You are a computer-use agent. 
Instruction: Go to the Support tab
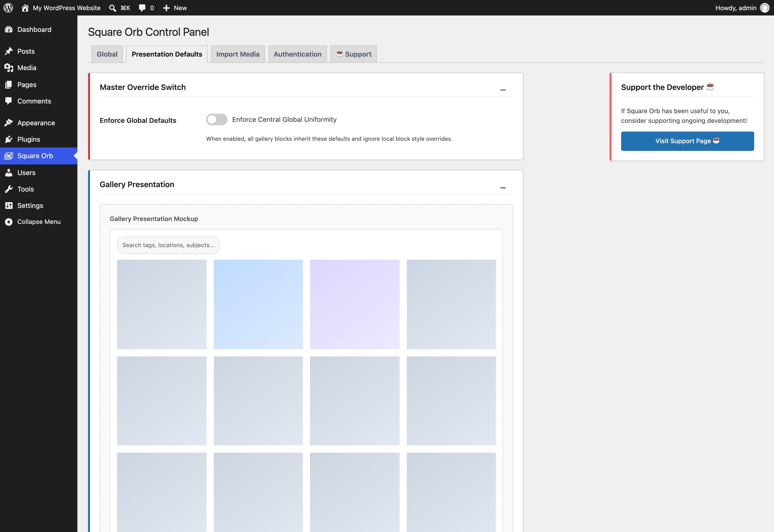353,54
